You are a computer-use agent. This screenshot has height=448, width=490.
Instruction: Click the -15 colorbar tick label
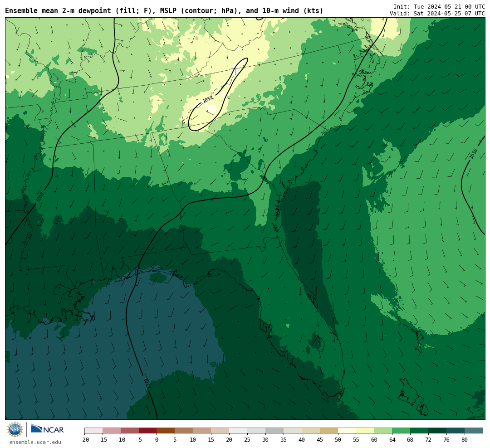coord(103,440)
